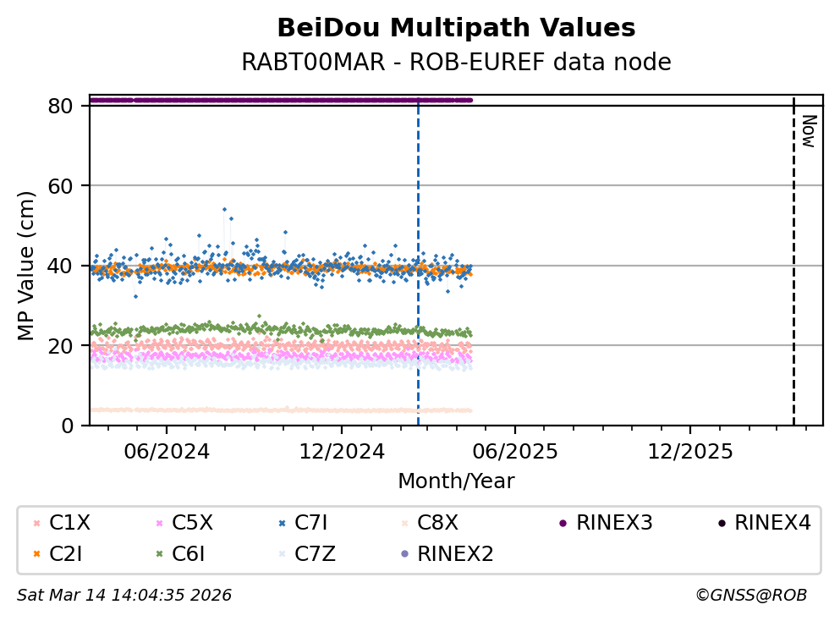Click the C2I orange legend marker
840x621 pixels.
pyautogui.click(x=36, y=555)
